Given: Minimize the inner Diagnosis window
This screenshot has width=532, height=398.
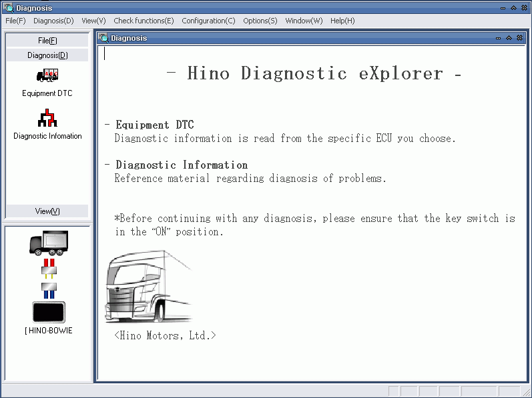Looking at the screenshot, I should pos(498,38).
